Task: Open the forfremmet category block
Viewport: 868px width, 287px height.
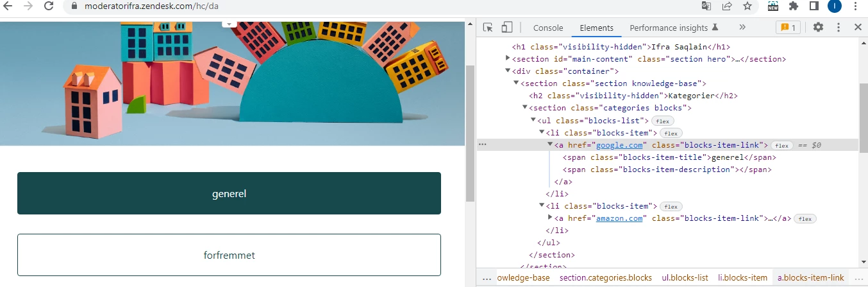Action: [x=229, y=255]
